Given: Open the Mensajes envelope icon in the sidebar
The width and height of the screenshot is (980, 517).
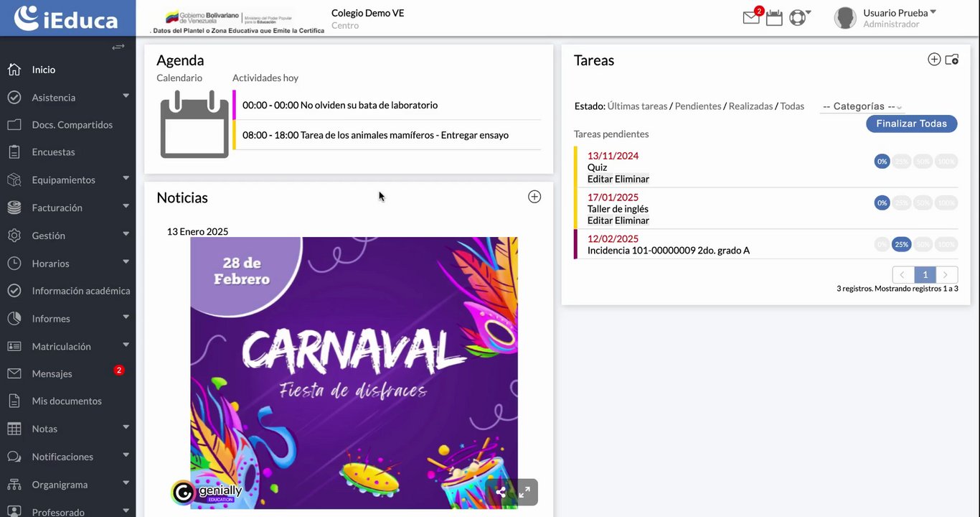Looking at the screenshot, I should pos(14,373).
